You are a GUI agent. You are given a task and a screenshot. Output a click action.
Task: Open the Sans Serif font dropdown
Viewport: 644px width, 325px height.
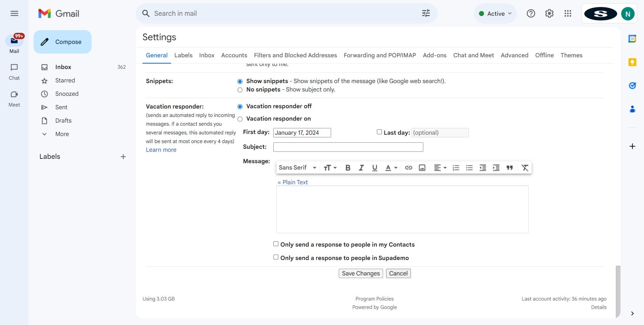(297, 168)
